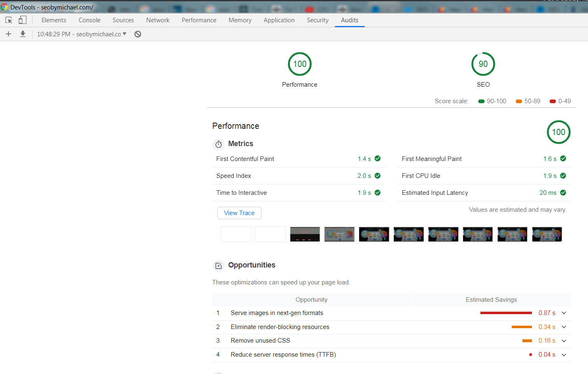
Task: Click the stopwatch icon beside Metrics
Action: coord(219,144)
